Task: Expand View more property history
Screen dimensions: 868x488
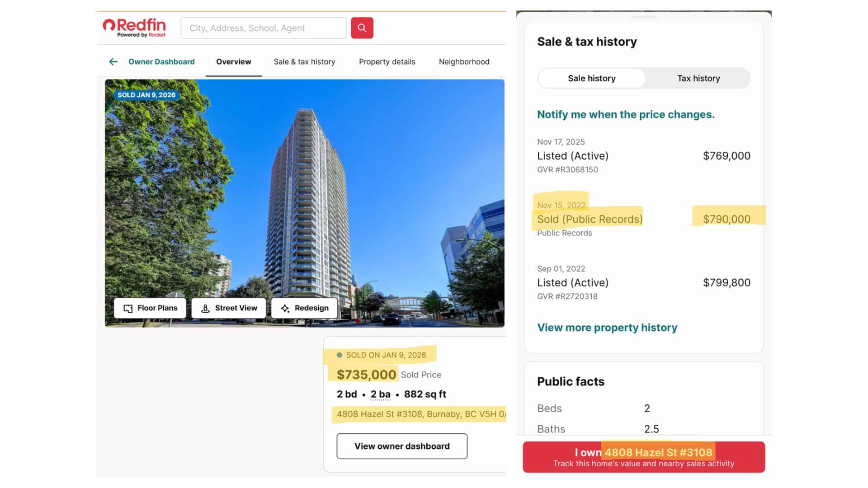Action: click(607, 327)
